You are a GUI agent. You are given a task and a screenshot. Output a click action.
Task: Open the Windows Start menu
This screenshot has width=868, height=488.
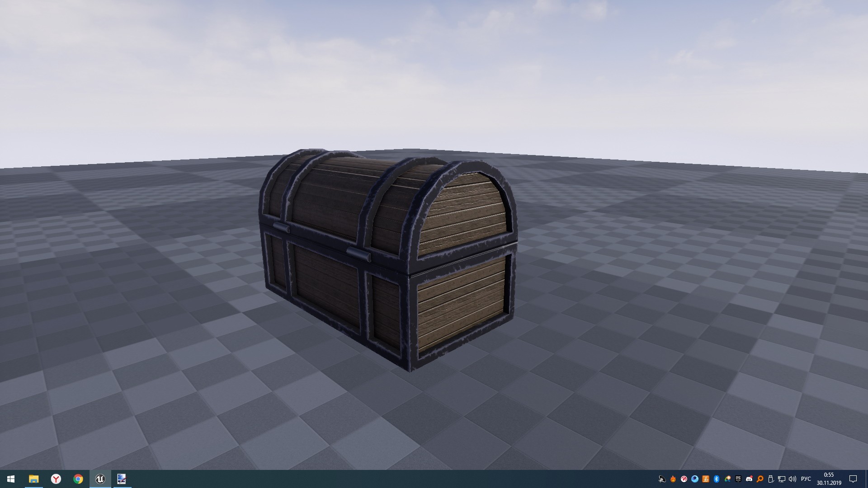11,479
